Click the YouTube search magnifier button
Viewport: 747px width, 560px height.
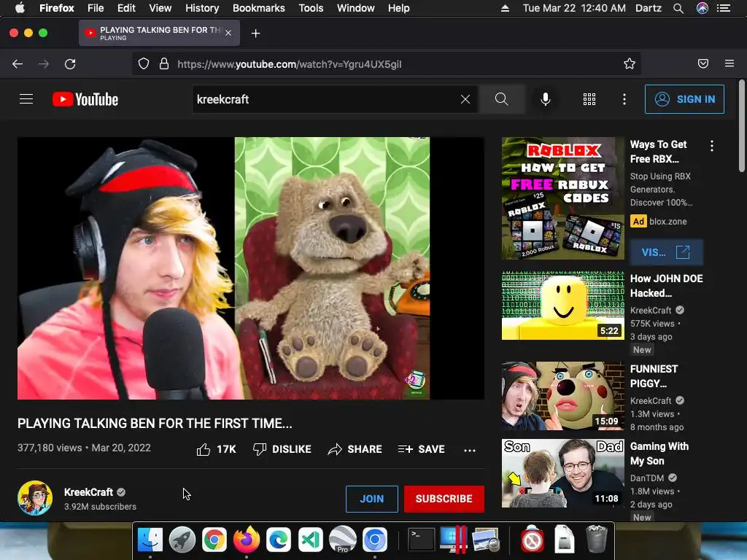[501, 99]
